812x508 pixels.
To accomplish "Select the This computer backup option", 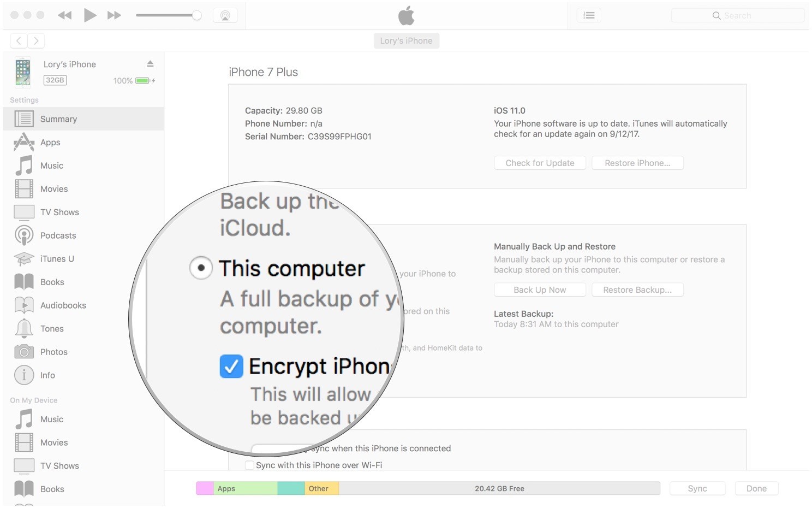I will click(x=201, y=268).
